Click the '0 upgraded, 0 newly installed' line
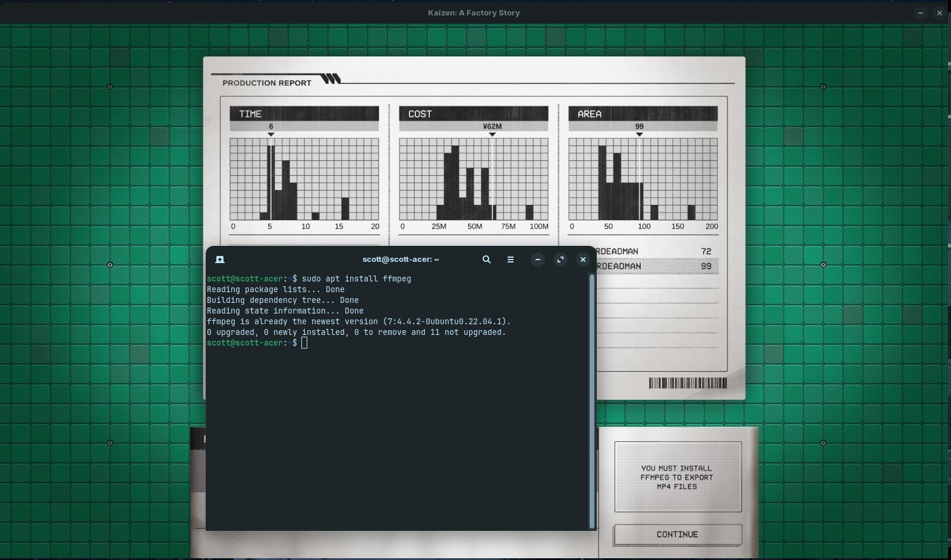The height and width of the screenshot is (560, 951). pos(357,332)
